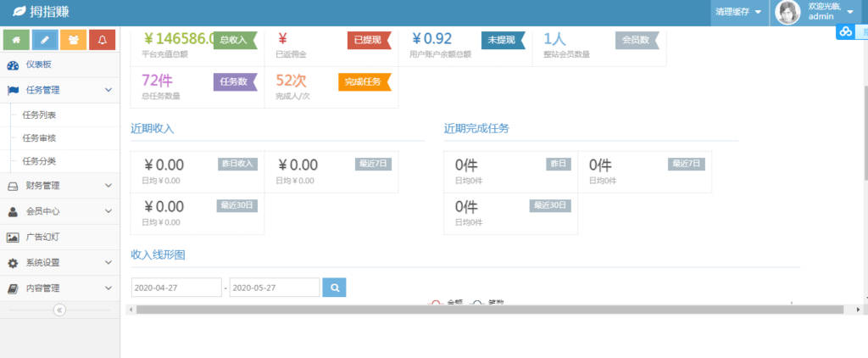This screenshot has width=868, height=358.
Task: Click the 昨日收入 grey tag
Action: 237,164
